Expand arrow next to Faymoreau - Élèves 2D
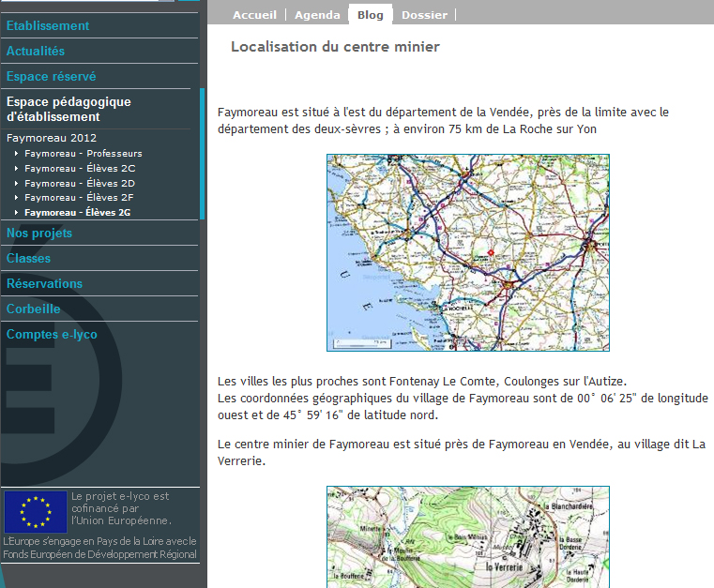The height and width of the screenshot is (588, 714). (16, 184)
